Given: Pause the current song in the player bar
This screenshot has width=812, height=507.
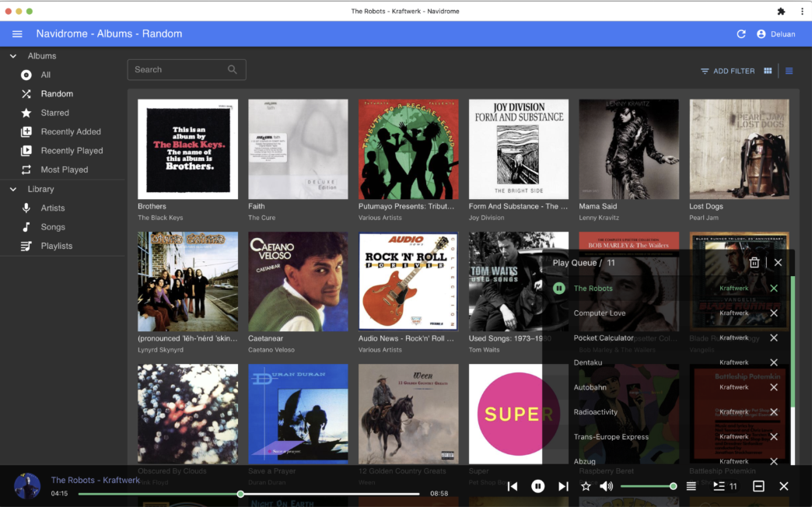Looking at the screenshot, I should [537, 486].
